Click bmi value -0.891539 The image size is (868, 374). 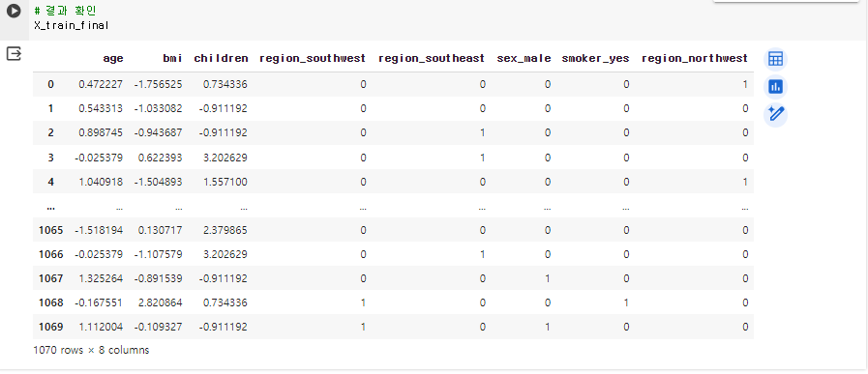pyautogui.click(x=159, y=278)
